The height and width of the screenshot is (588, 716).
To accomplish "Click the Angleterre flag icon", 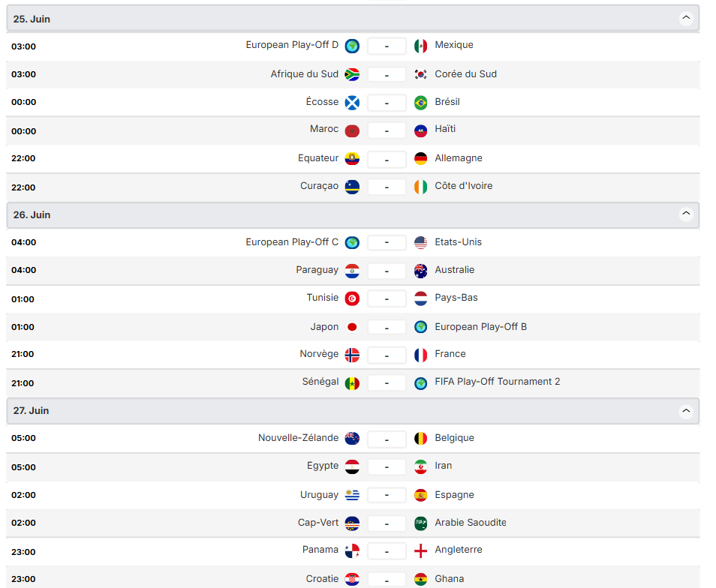I will coord(421,550).
